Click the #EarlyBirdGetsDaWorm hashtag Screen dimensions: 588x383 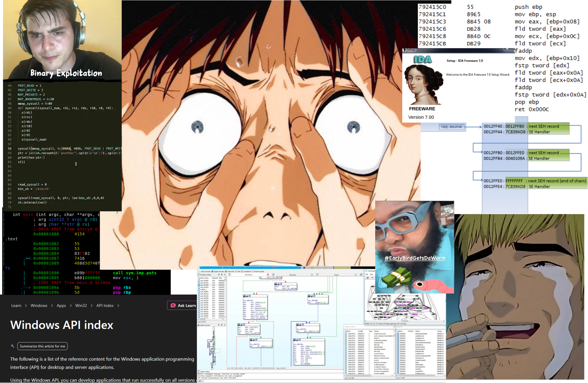[415, 258]
